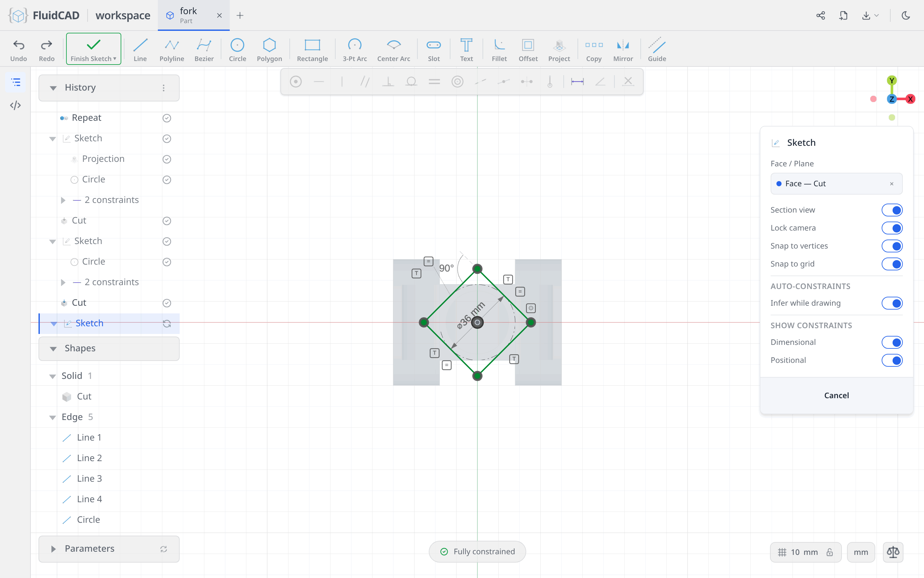
Task: Select the Slot tool
Action: click(x=434, y=49)
